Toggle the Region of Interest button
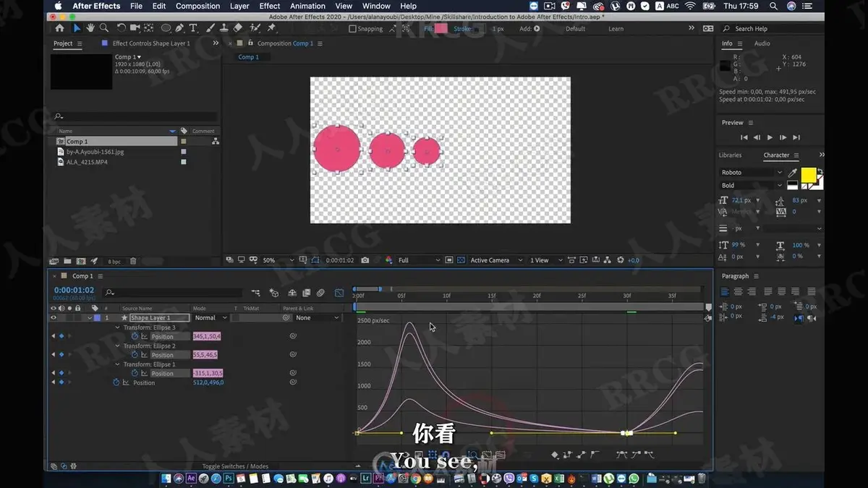868x488 pixels. [449, 260]
